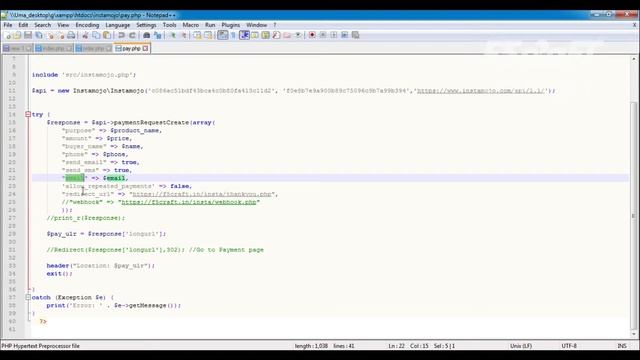
Task: Toggle word wrap in toolbar
Action: (x=222, y=36)
